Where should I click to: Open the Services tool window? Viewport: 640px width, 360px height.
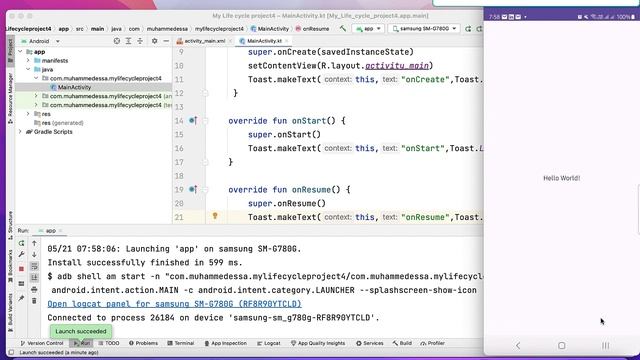(369, 343)
